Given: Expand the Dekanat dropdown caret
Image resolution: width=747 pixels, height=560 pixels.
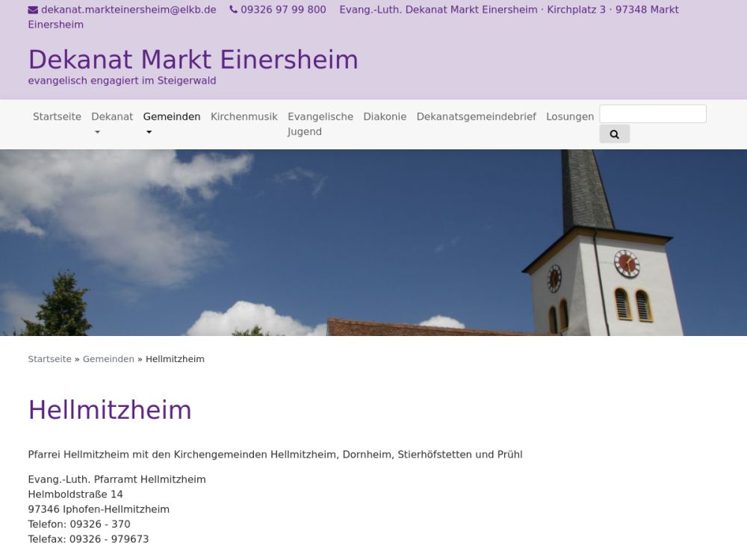Looking at the screenshot, I should [x=96, y=132].
